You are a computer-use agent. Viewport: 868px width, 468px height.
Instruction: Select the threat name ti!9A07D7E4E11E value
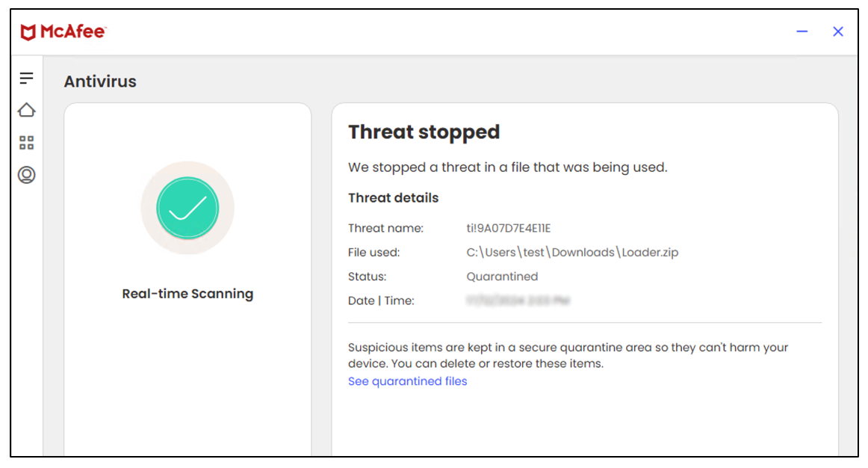tap(509, 228)
